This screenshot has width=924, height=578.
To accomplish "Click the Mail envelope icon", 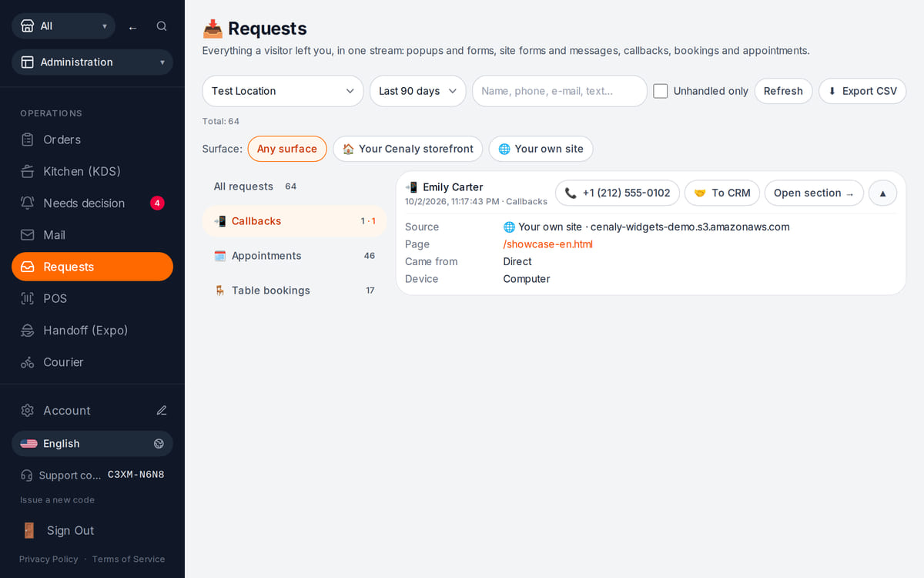I will tap(28, 235).
